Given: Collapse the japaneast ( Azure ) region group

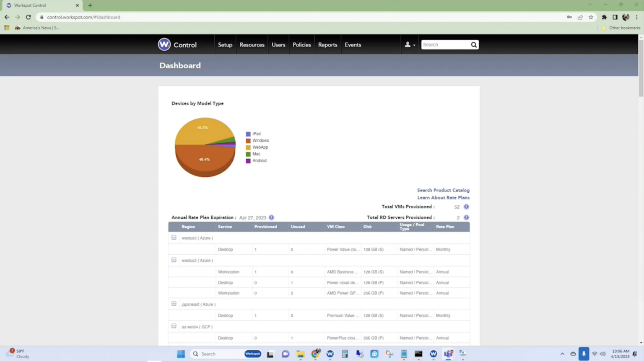Looking at the screenshot, I should [174, 304].
